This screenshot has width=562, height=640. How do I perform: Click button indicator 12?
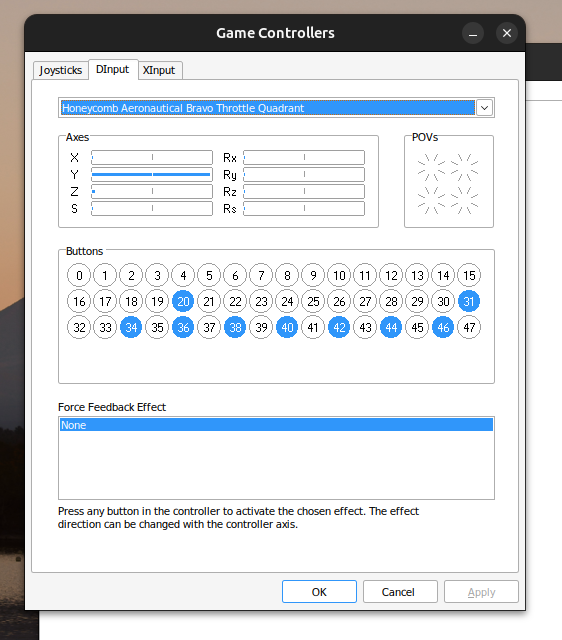[x=391, y=276]
